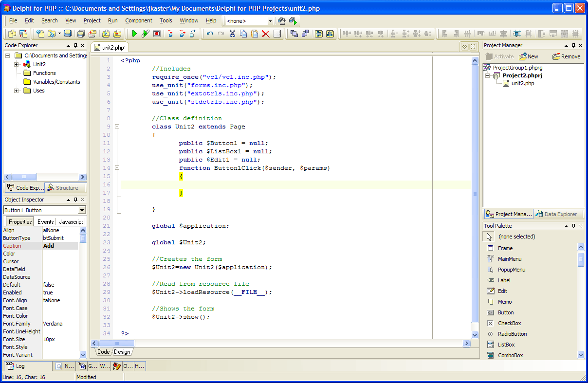Switch to the Events tab

pyautogui.click(x=46, y=221)
